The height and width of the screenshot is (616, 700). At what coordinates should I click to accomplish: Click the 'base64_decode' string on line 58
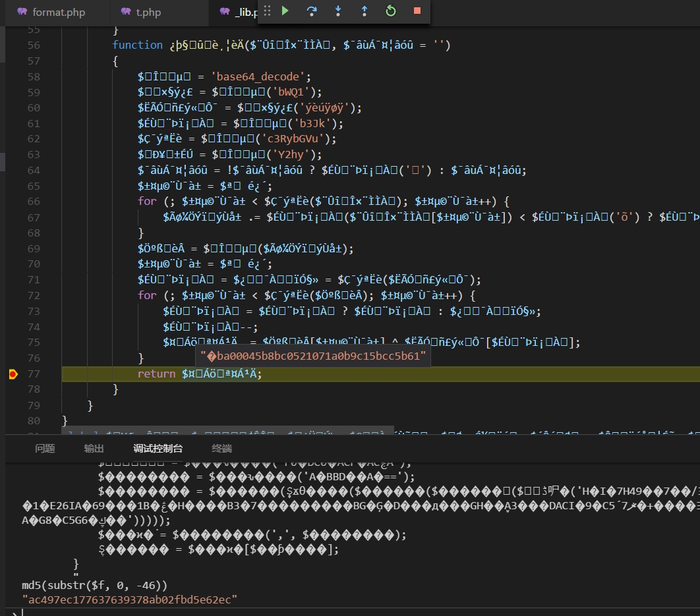click(x=258, y=77)
